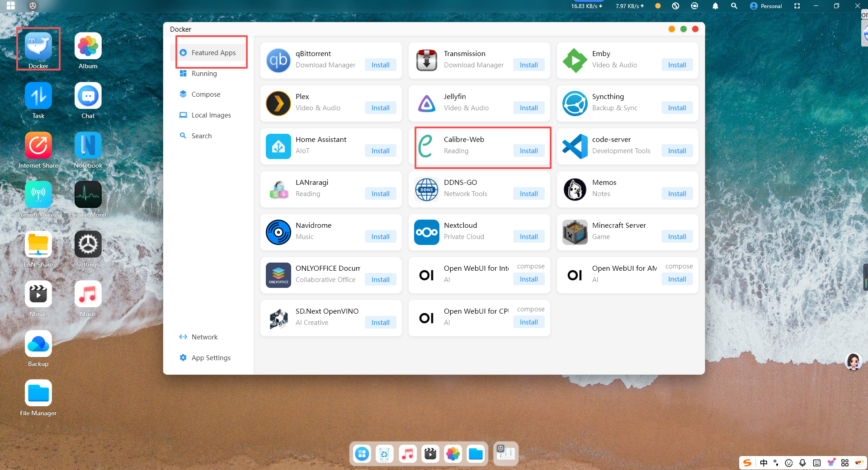Install Syncthing
Viewport: 868px width, 470px height.
pyautogui.click(x=677, y=108)
